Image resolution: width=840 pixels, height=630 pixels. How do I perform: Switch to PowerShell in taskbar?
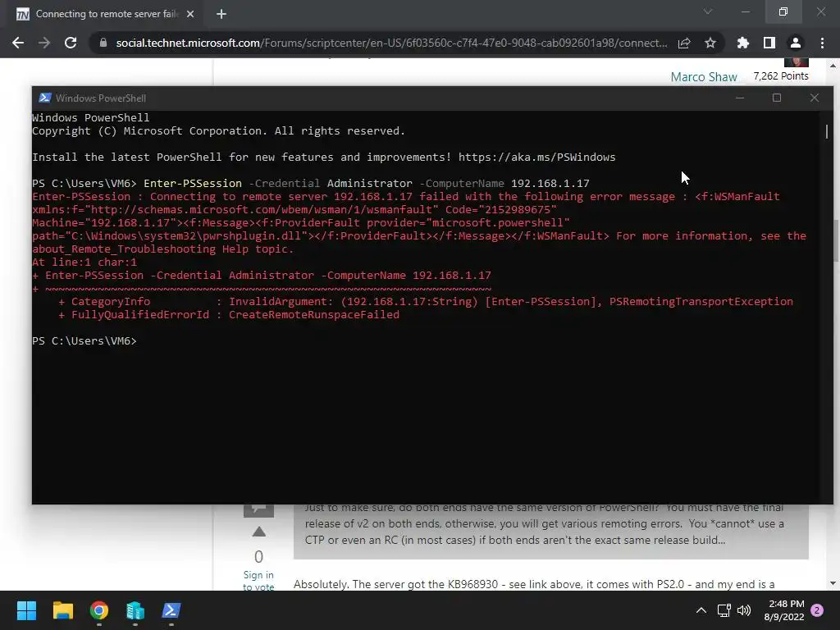pos(171,610)
